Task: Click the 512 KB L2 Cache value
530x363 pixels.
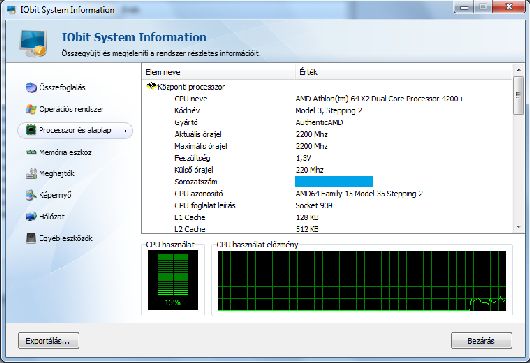Action: pyautogui.click(x=307, y=229)
